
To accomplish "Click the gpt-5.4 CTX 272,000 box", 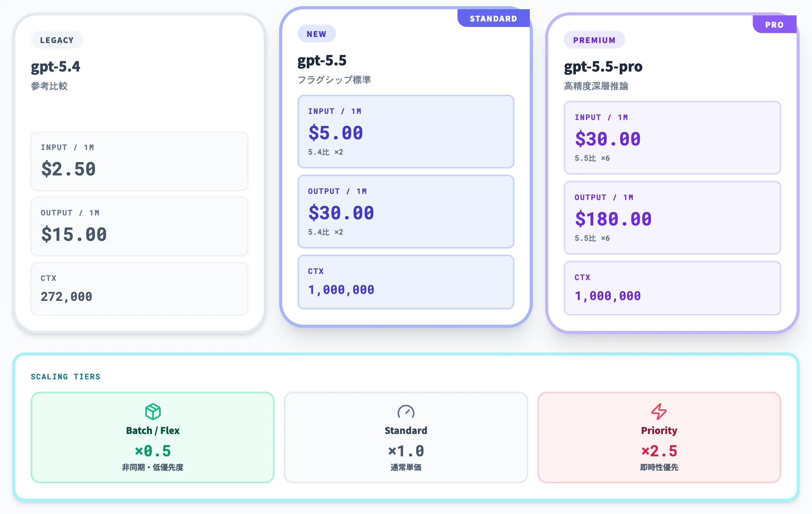I will click(x=139, y=289).
